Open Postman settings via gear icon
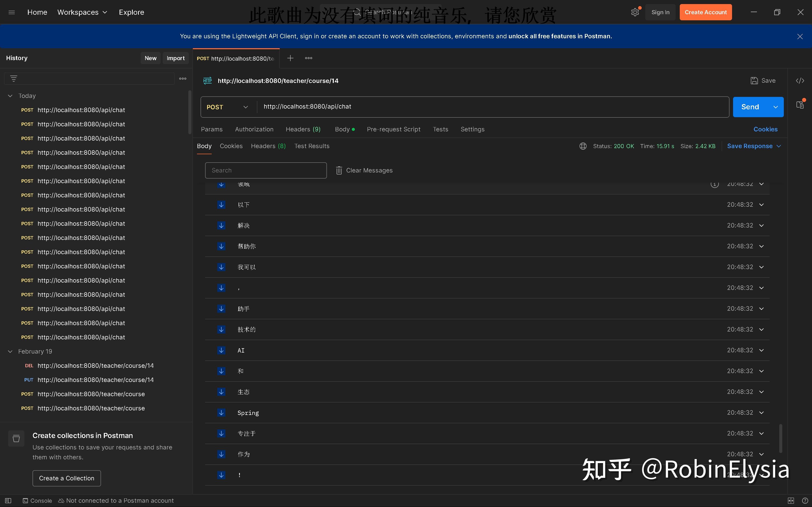Image resolution: width=812 pixels, height=507 pixels. pos(635,12)
